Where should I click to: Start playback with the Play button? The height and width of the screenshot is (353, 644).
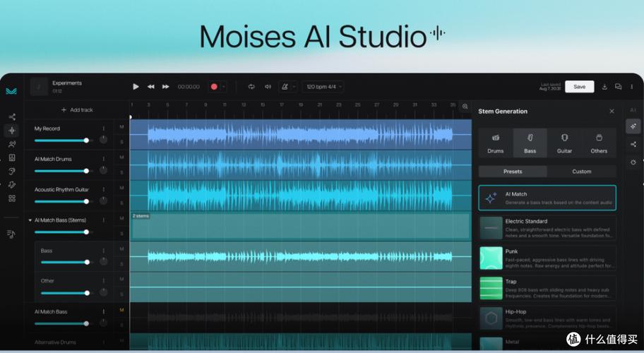pos(136,87)
